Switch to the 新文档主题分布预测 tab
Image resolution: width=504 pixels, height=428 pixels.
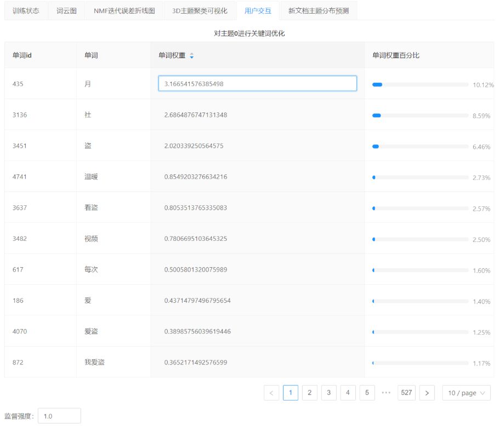tap(318, 11)
